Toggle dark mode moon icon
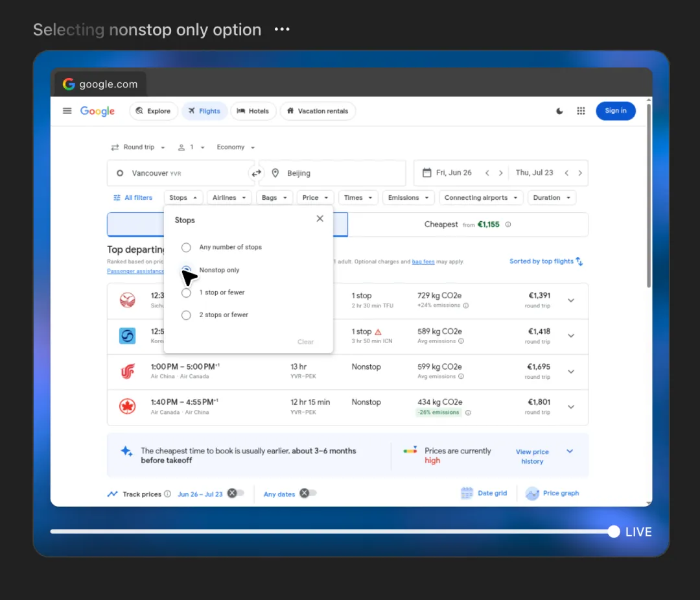Image resolution: width=700 pixels, height=600 pixels. click(559, 112)
